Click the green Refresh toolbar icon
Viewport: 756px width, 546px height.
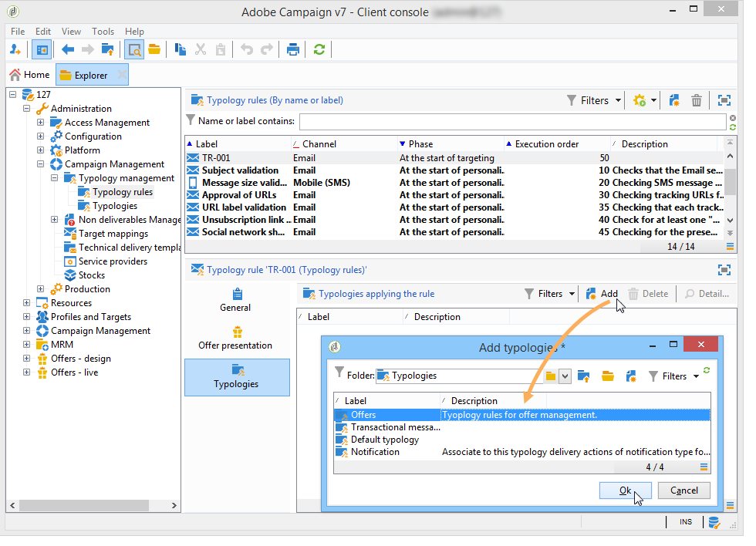coord(319,49)
